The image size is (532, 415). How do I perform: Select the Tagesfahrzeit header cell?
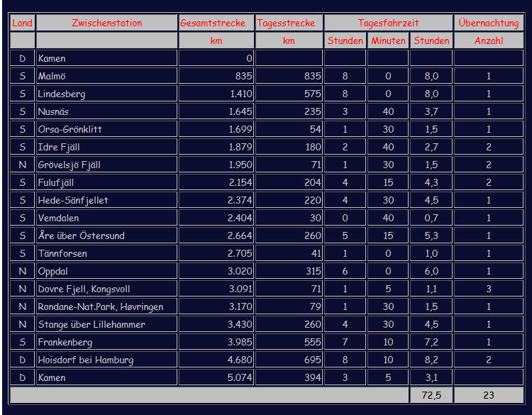[388, 23]
